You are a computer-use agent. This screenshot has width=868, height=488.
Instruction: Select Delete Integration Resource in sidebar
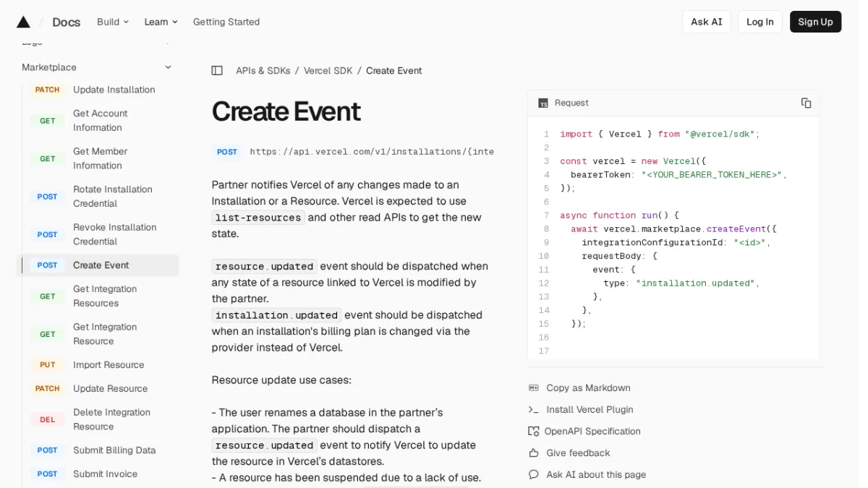112,419
